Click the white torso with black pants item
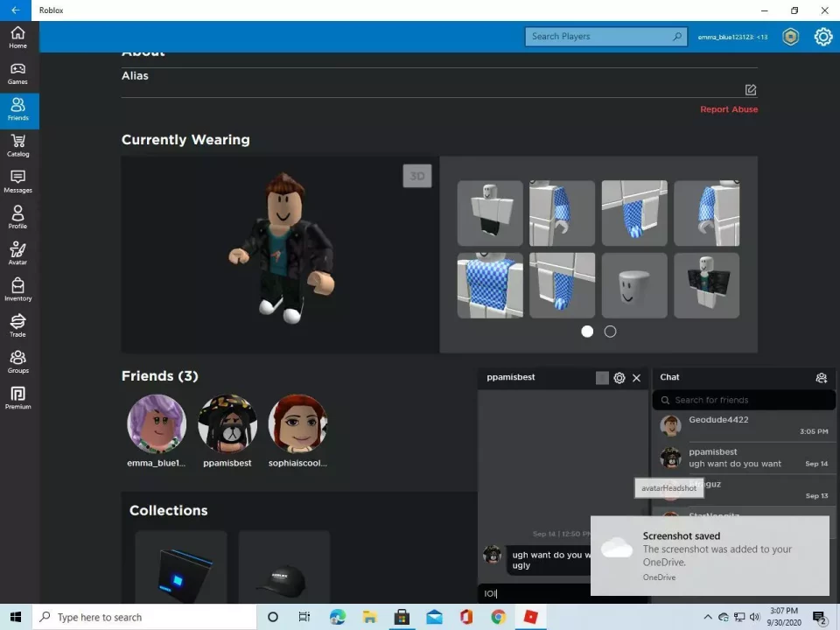This screenshot has height=630, width=840. (x=490, y=213)
